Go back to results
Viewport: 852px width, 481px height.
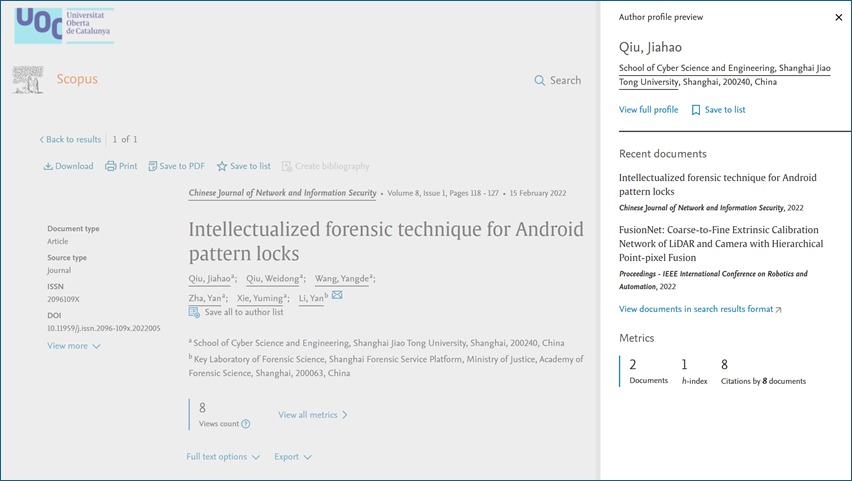tap(70, 139)
